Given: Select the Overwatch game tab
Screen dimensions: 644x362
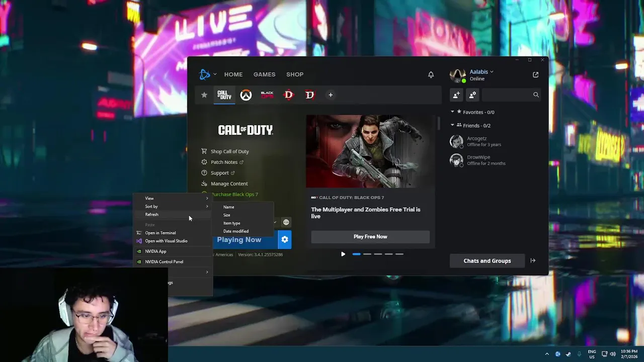Looking at the screenshot, I should pos(246,95).
